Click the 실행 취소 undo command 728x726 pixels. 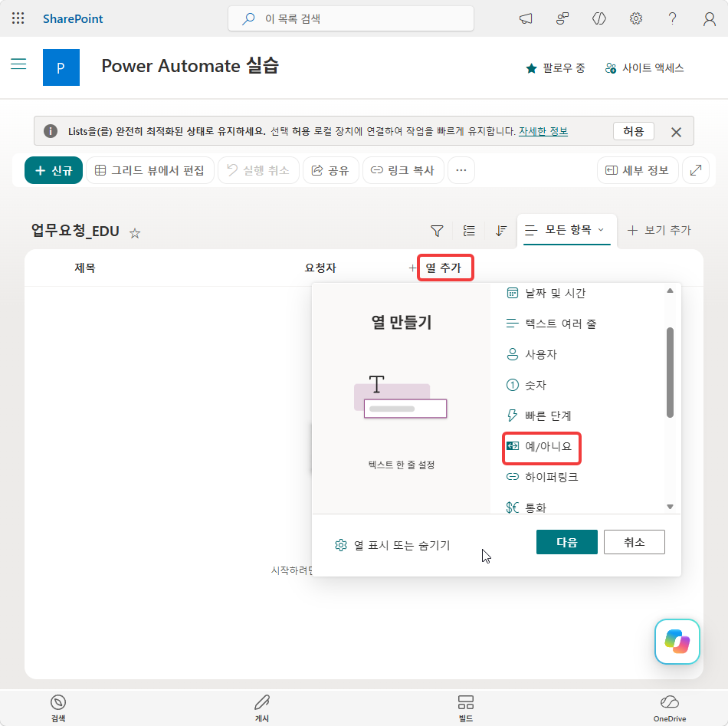258,170
